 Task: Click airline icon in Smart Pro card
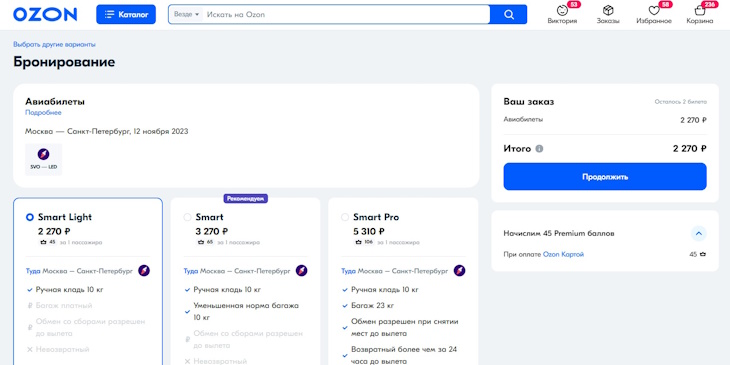tap(460, 270)
